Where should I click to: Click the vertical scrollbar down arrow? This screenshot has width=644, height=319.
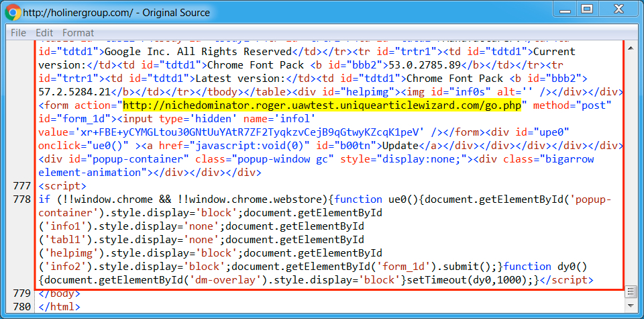tap(631, 306)
